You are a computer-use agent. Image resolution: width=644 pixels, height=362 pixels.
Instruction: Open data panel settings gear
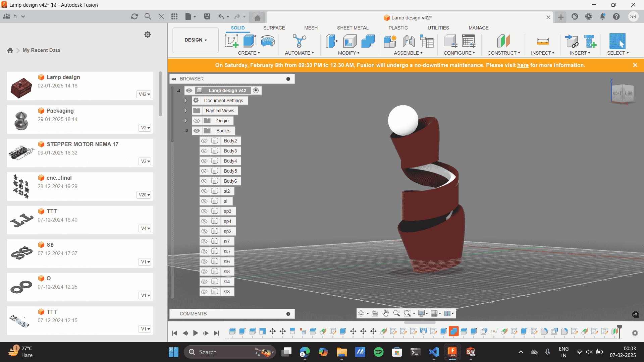point(148,35)
